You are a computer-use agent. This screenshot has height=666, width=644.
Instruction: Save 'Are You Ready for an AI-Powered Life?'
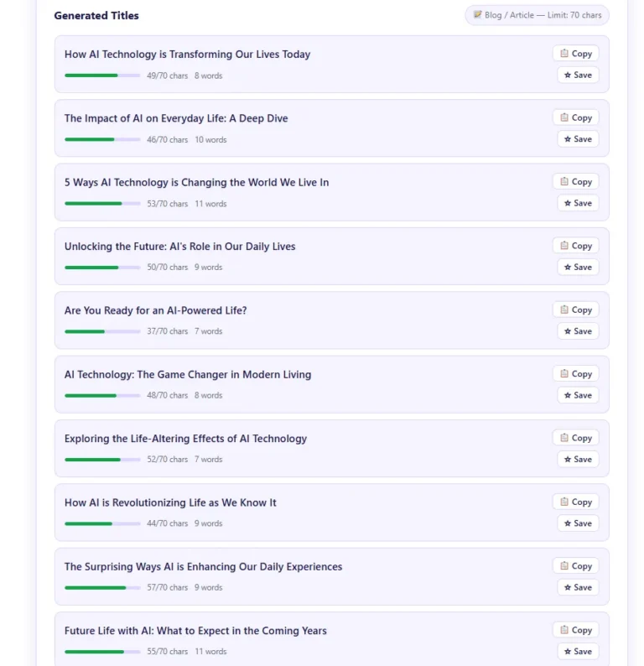tap(578, 331)
